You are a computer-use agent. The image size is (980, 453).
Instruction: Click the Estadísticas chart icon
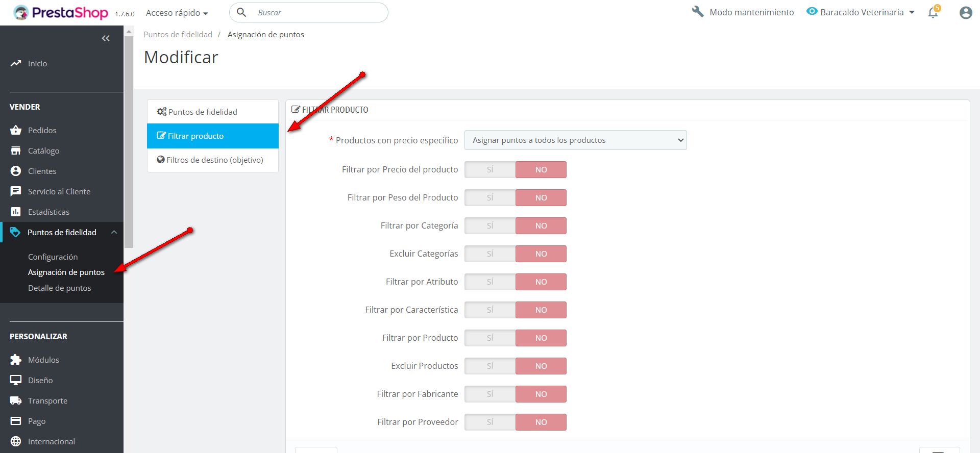16,212
